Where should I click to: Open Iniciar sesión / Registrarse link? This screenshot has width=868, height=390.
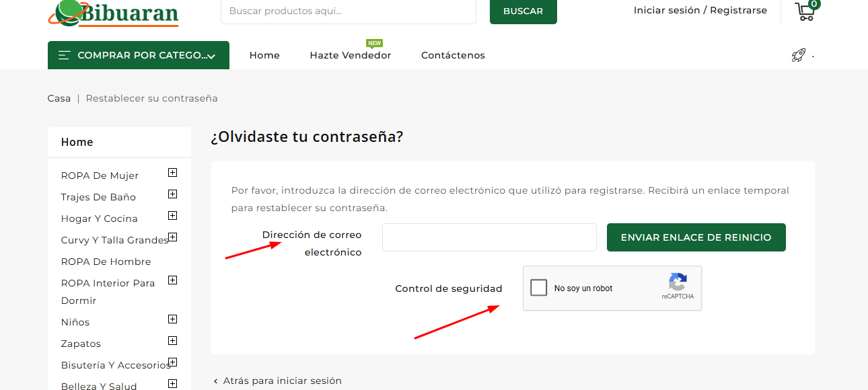(700, 10)
